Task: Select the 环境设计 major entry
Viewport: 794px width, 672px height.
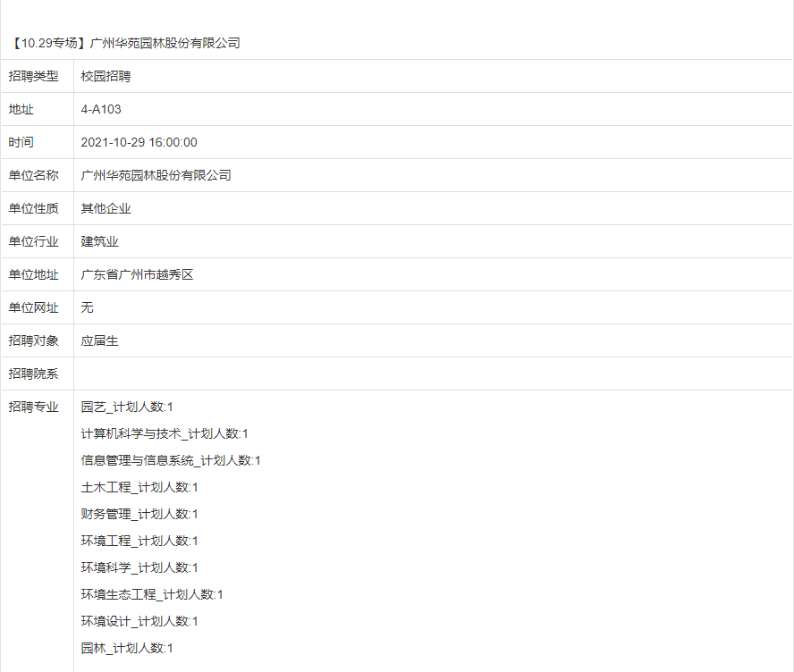Action: point(139,622)
